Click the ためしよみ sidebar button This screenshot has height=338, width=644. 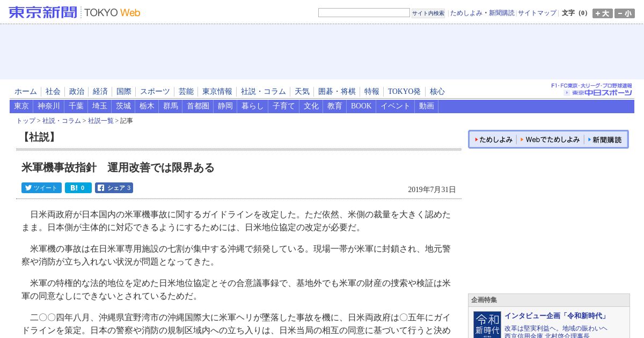click(494, 139)
